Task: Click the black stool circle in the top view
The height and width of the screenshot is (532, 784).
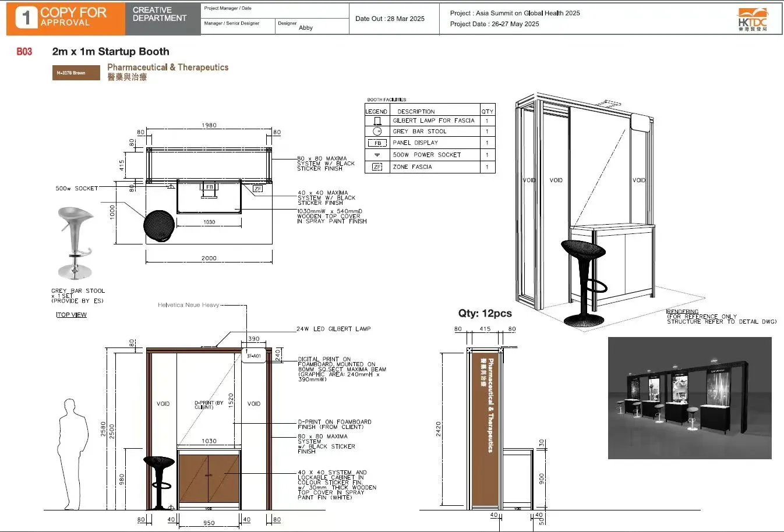Action: pyautogui.click(x=159, y=225)
